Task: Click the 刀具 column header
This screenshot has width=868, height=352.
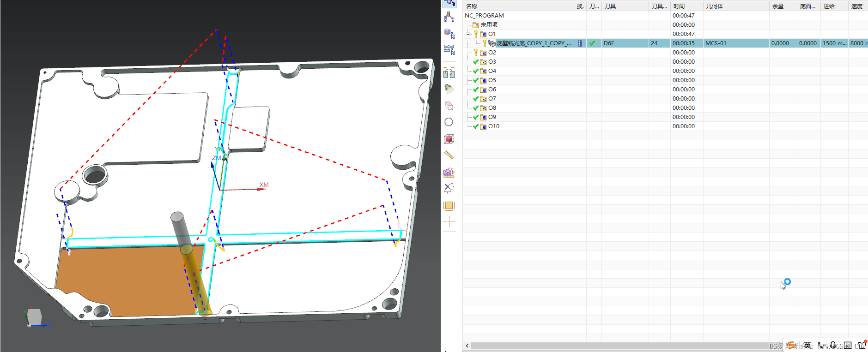Action: (x=625, y=6)
